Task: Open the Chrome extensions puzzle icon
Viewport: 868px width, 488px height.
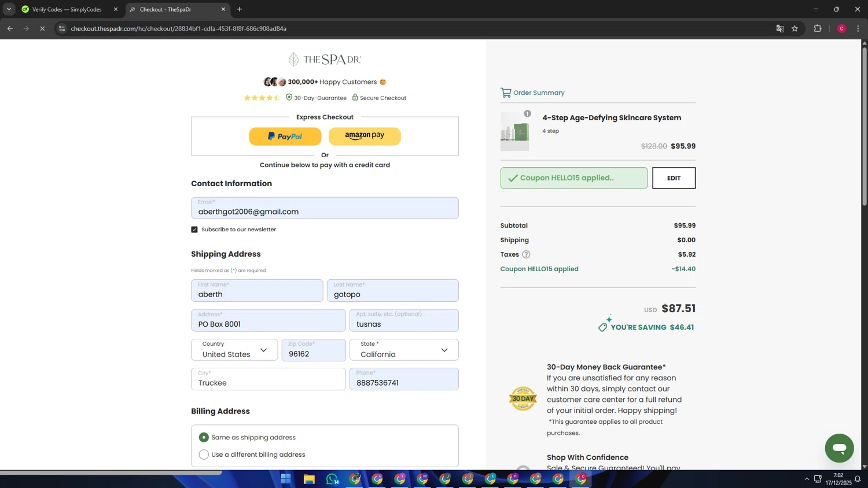Action: [818, 28]
